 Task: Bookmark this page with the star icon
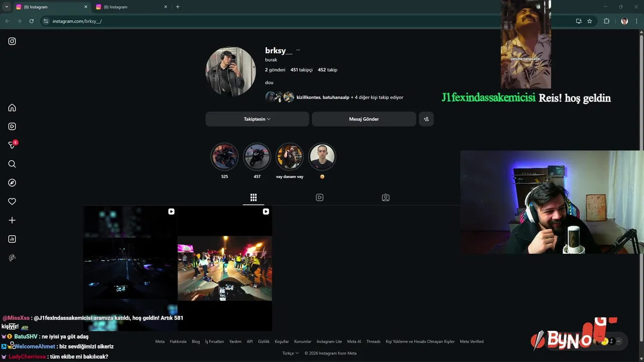(x=590, y=21)
